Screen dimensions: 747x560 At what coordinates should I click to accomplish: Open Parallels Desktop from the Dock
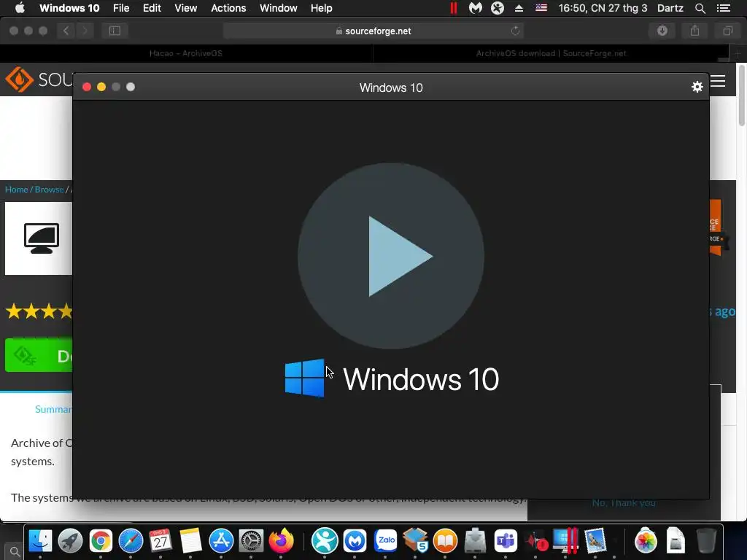click(x=565, y=541)
